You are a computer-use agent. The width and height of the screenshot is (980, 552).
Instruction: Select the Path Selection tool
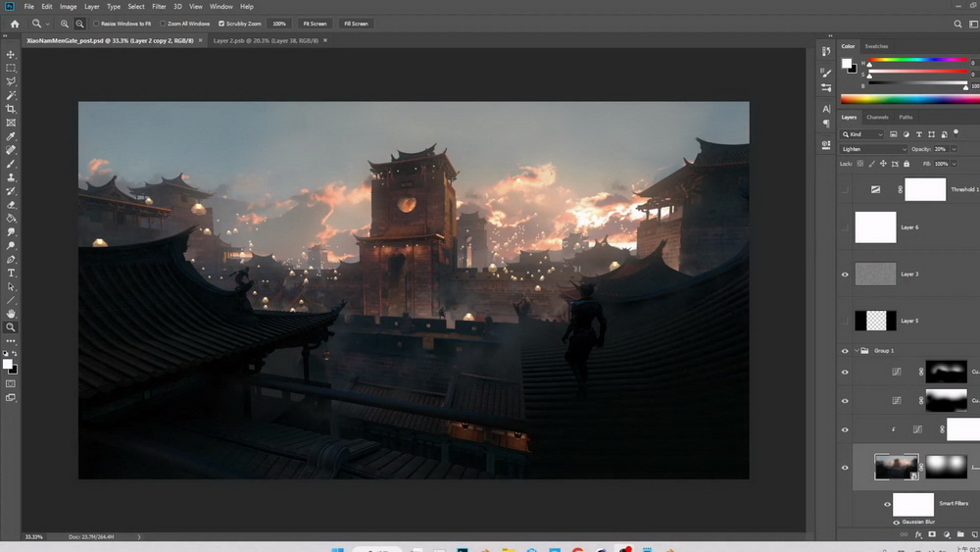tap(11, 287)
